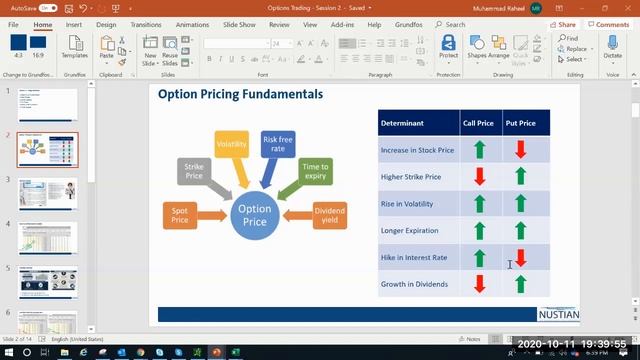Collapse the ribbon
Viewport: 640px width, 360px height.
click(633, 75)
